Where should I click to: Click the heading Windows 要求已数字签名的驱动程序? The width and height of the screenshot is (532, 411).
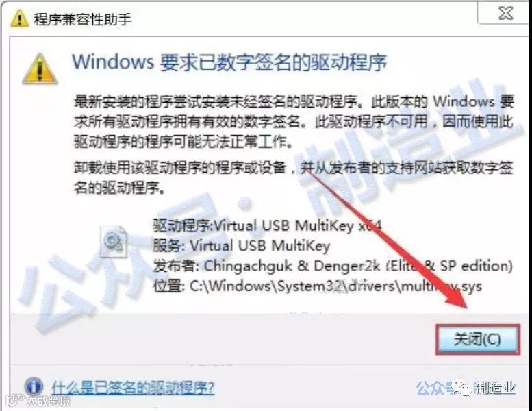(229, 62)
